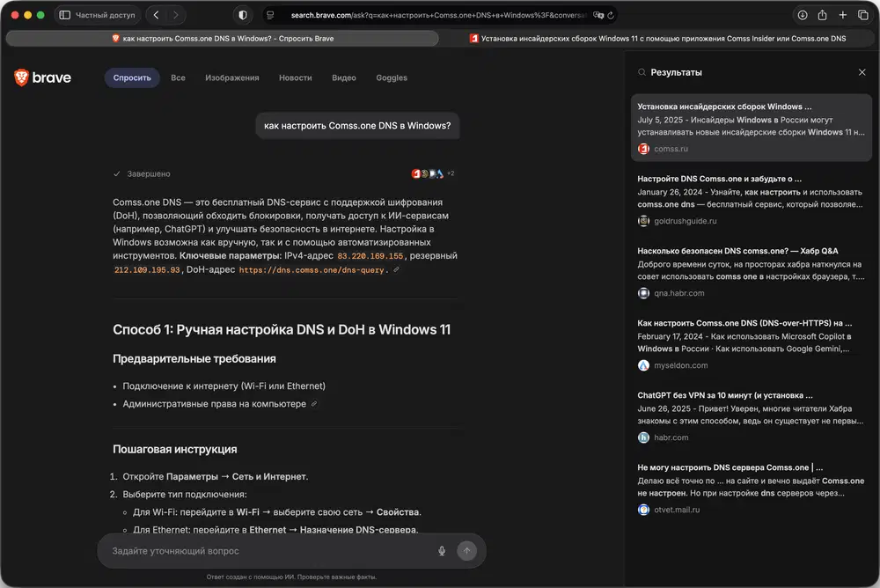This screenshot has height=588, width=880.
Task: Open a new tab with the plus icon
Action: coord(842,15)
